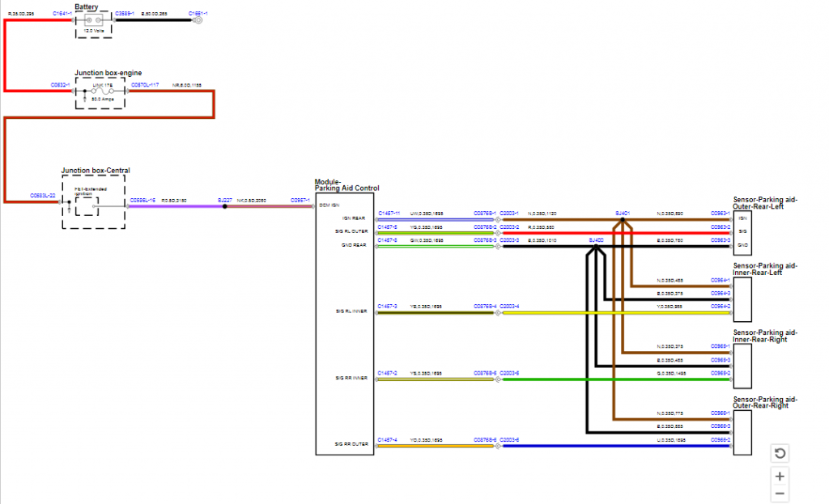The image size is (829, 504).
Task: Click the Sensor-Parking aid-Outer-Rear-Left label
Action: [765, 203]
